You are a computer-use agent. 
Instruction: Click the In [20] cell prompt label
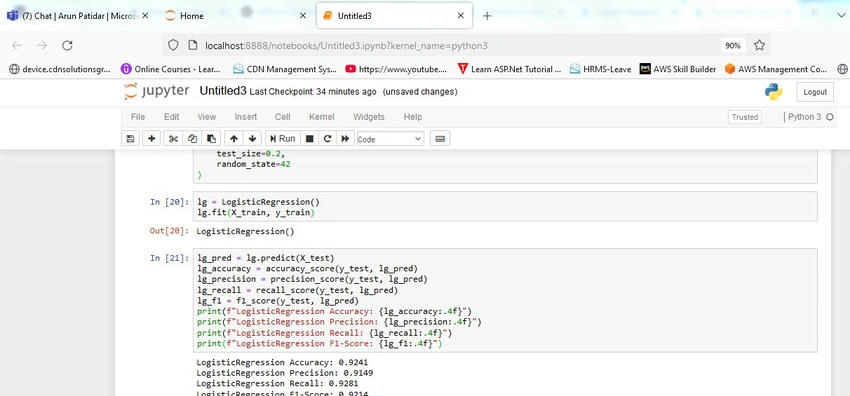(169, 202)
